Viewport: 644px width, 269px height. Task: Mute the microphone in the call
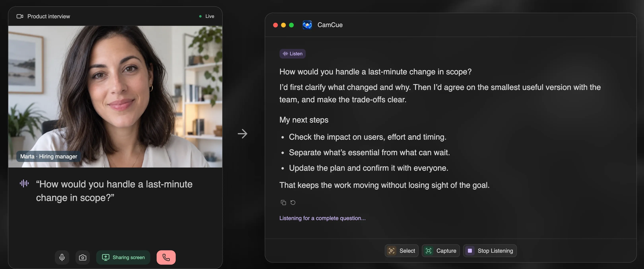(x=62, y=257)
